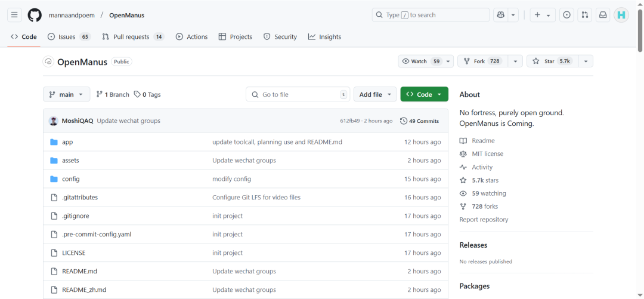This screenshot has height=299, width=644.
Task: Expand the Copilot dropdown arrow
Action: click(513, 15)
